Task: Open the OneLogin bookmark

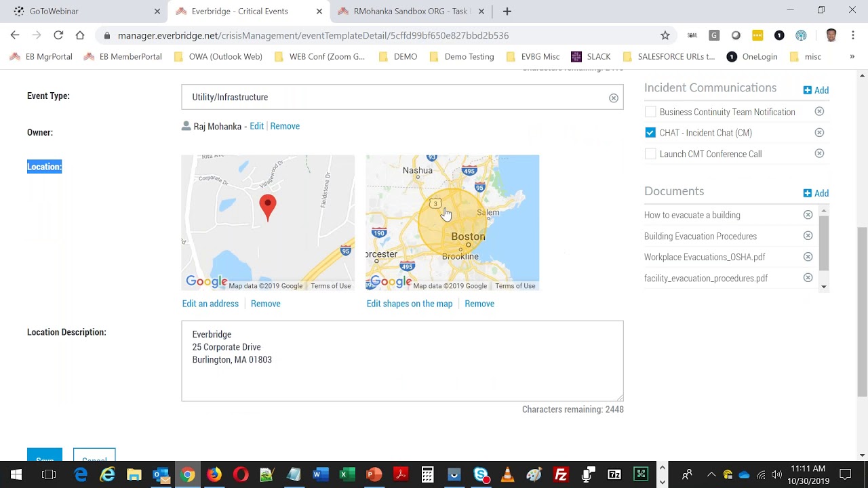Action: tap(752, 57)
